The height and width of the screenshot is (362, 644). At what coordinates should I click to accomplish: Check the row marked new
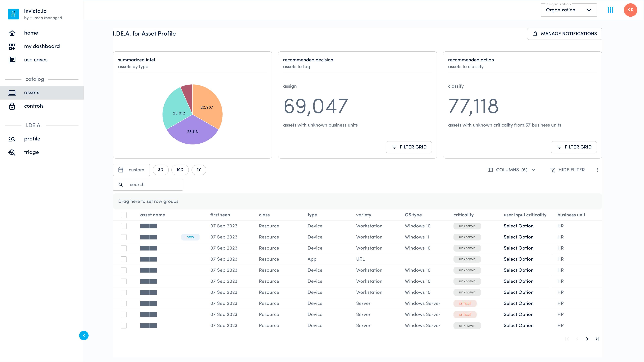124,237
